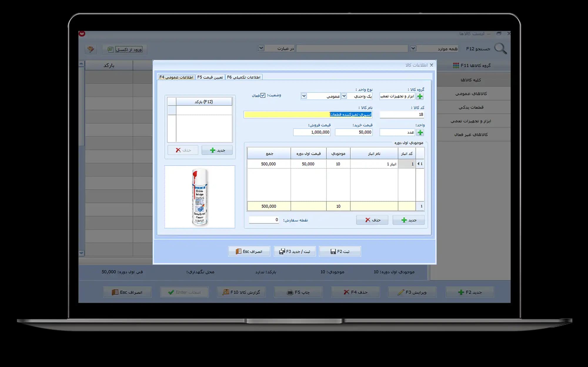Click حذف F4 button in background window
This screenshot has height=367, width=588.
355,292
